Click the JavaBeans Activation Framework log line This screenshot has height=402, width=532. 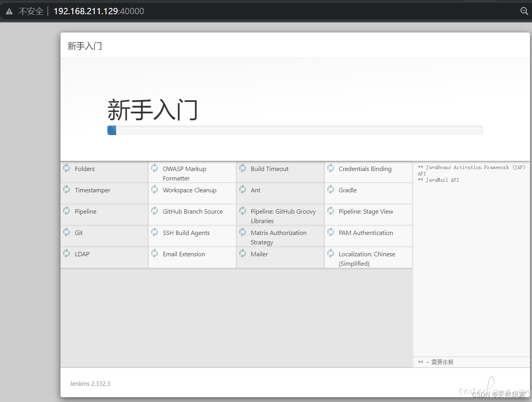(471, 171)
